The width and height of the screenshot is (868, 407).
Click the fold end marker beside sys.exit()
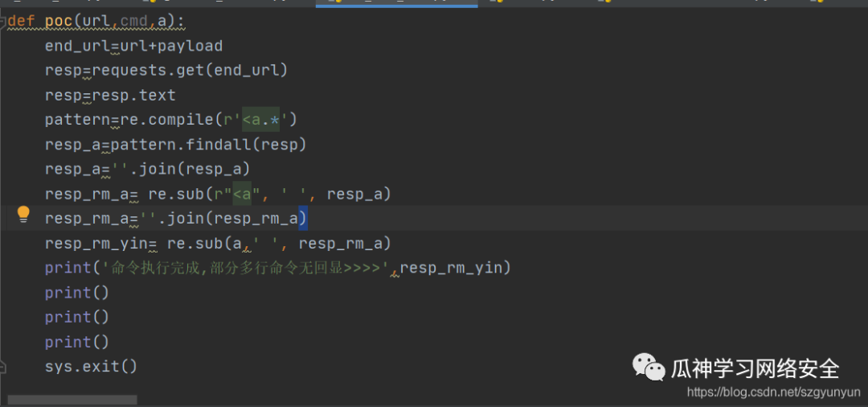pyautogui.click(x=2, y=366)
